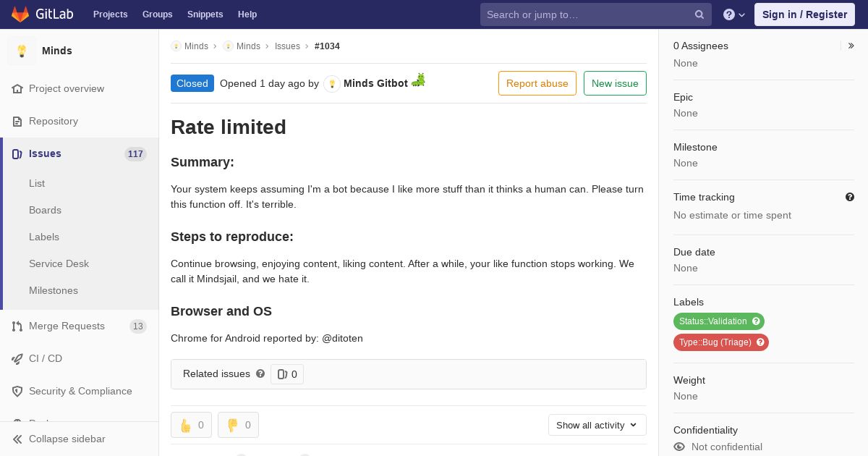Toggle thumbs up reaction
Viewport: 868px width, 456px height.
pos(191,425)
